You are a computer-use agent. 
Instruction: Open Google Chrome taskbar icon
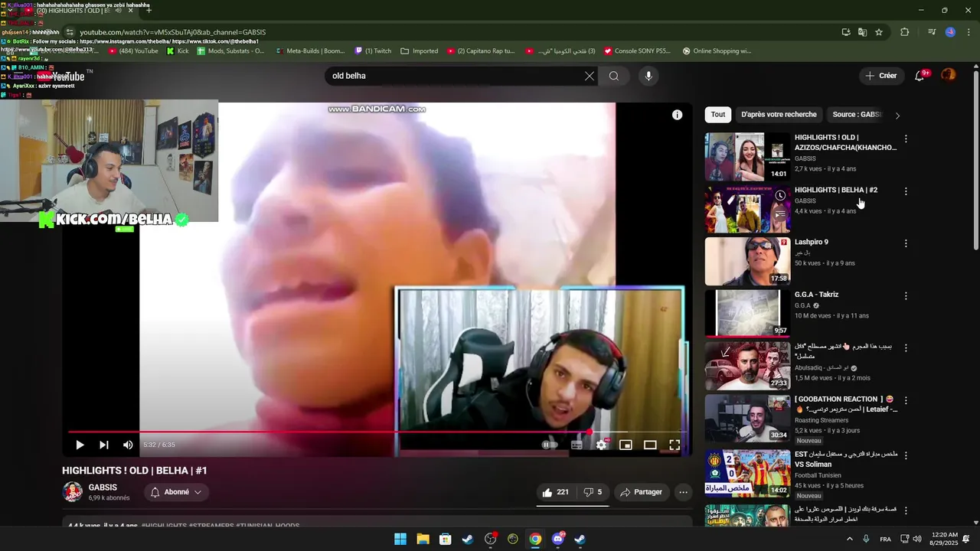[535, 540]
